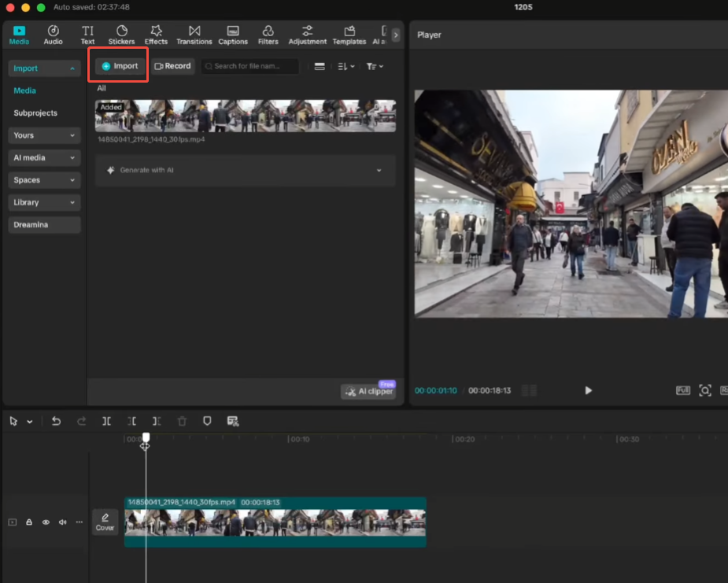
Task: Open the Effects tab
Action: 156,35
